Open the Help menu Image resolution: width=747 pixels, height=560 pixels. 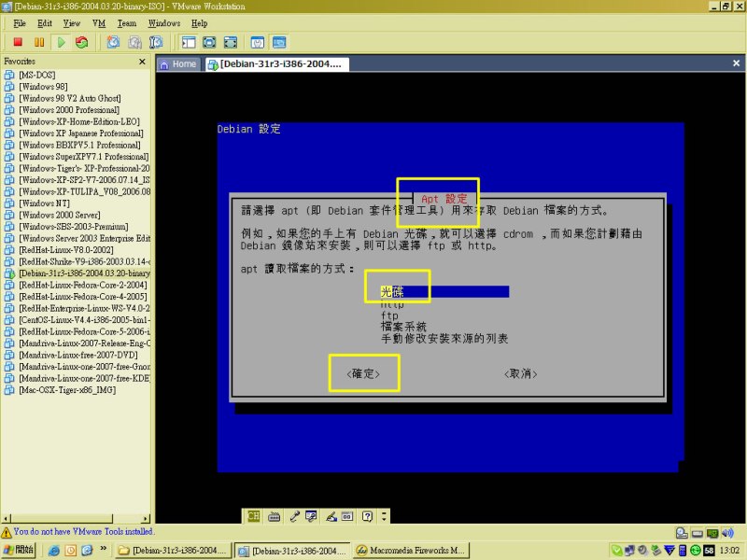(x=199, y=23)
